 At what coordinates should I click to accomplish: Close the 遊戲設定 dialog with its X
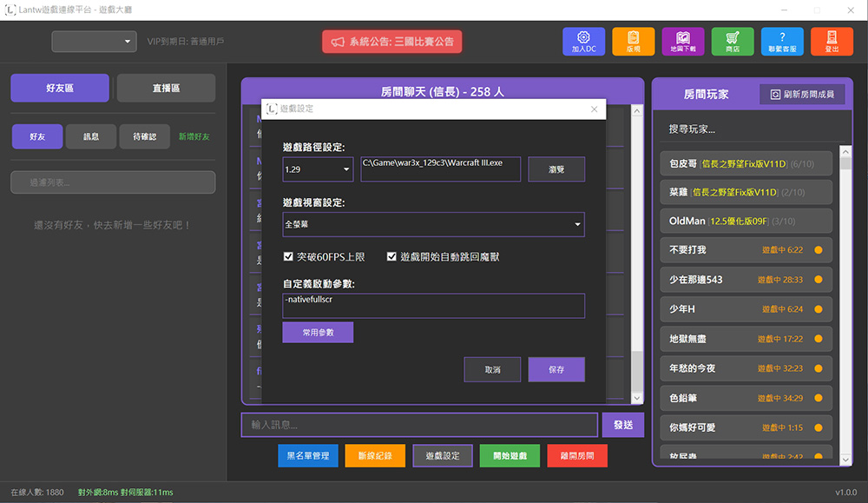594,109
